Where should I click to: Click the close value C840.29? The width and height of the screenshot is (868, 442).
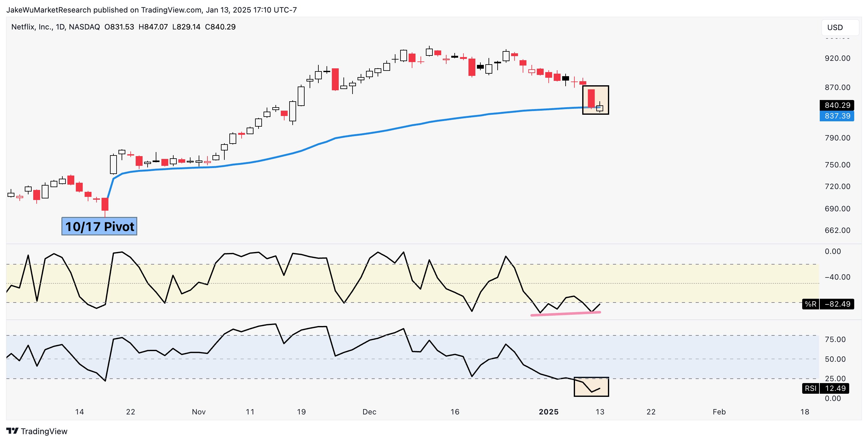[x=220, y=27]
